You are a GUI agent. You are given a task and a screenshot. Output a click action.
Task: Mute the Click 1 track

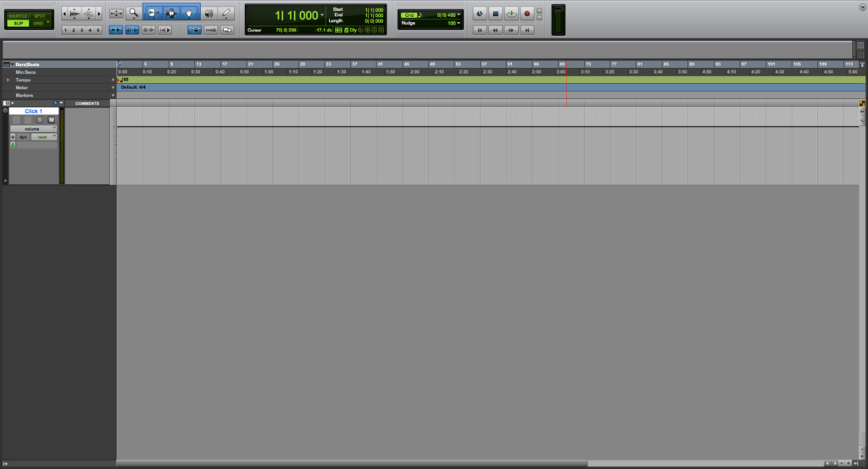(52, 120)
